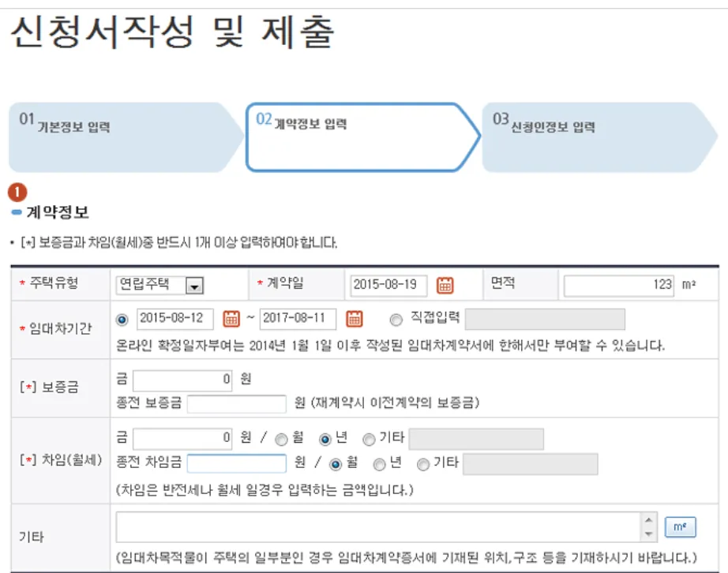Go to step 03 신청인정보 입력
Viewport: 728px width, 573px height.
point(599,137)
